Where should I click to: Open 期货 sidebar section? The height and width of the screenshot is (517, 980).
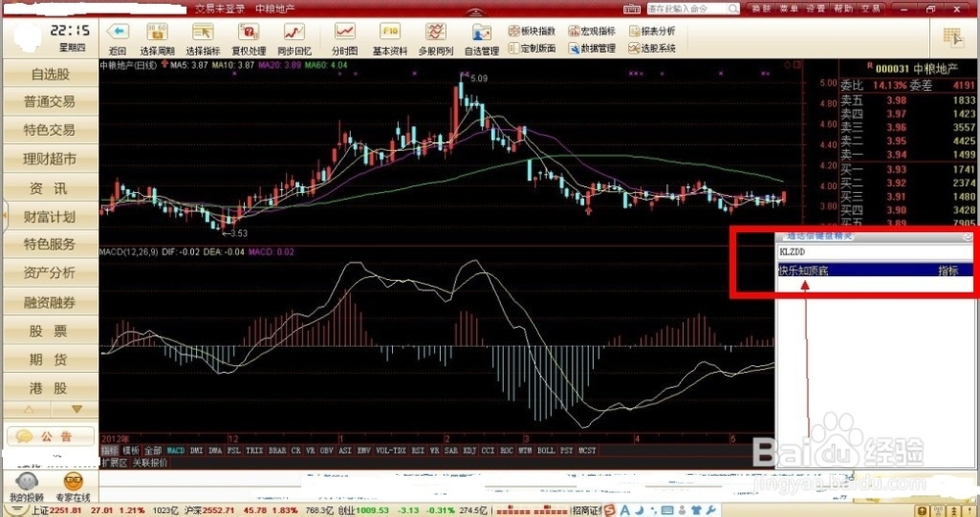click(51, 359)
